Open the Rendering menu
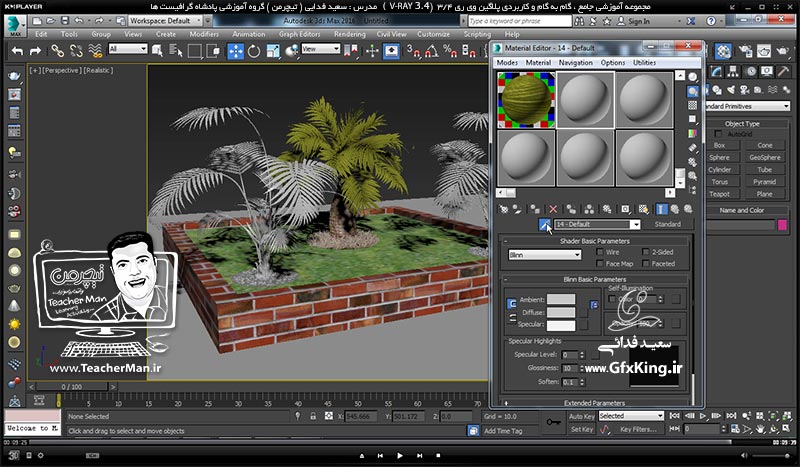This screenshot has width=800, height=467. point(349,34)
